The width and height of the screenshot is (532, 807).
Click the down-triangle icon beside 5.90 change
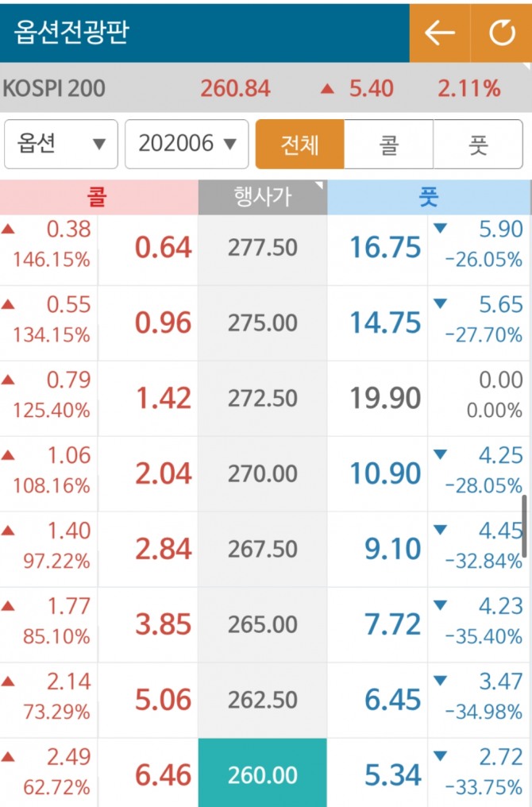(441, 230)
